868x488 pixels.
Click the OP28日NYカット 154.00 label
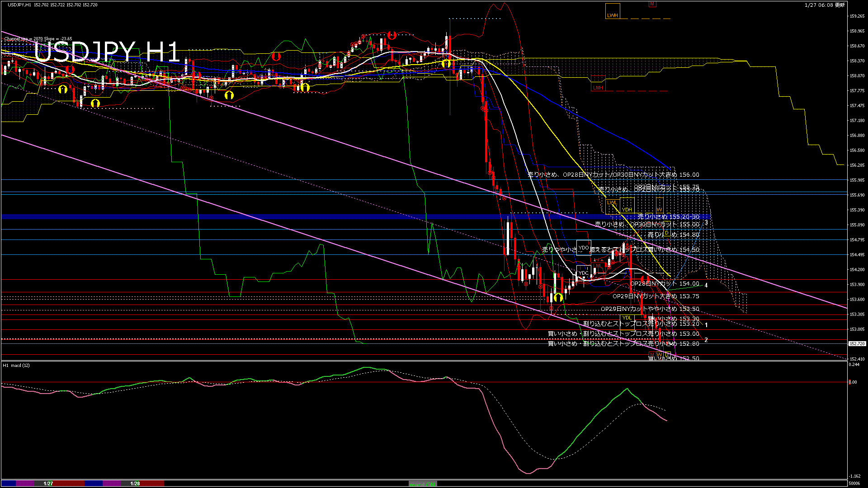point(665,284)
